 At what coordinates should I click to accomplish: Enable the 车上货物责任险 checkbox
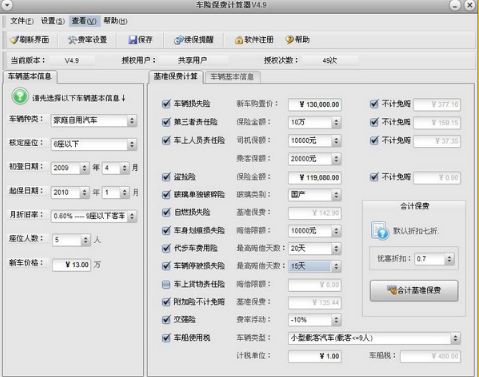tap(166, 284)
